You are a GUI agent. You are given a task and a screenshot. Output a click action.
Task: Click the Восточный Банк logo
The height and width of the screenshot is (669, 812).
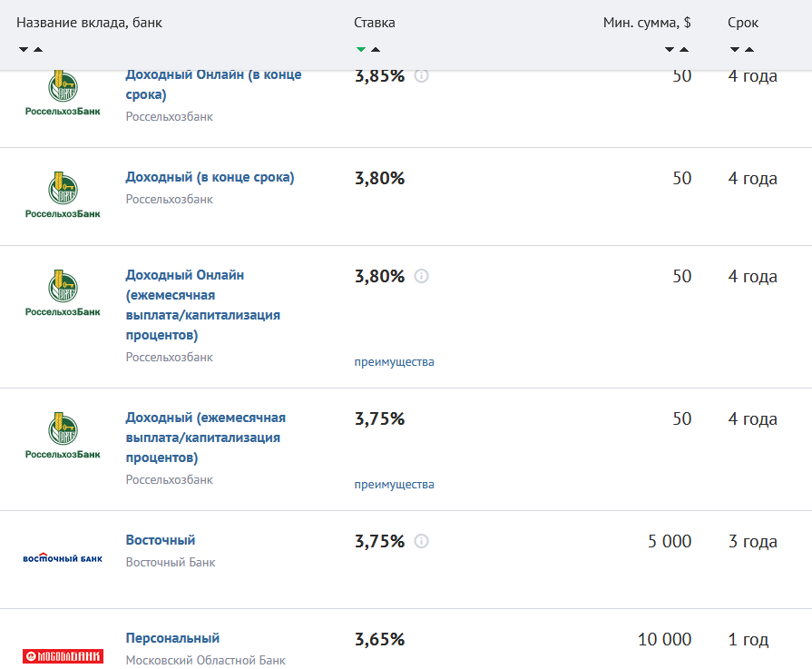tap(63, 558)
